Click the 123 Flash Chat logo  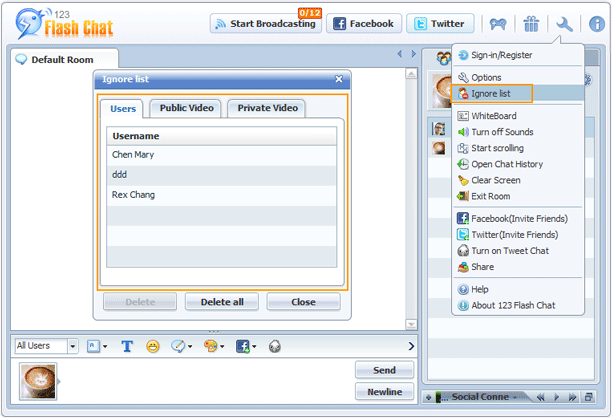64,24
